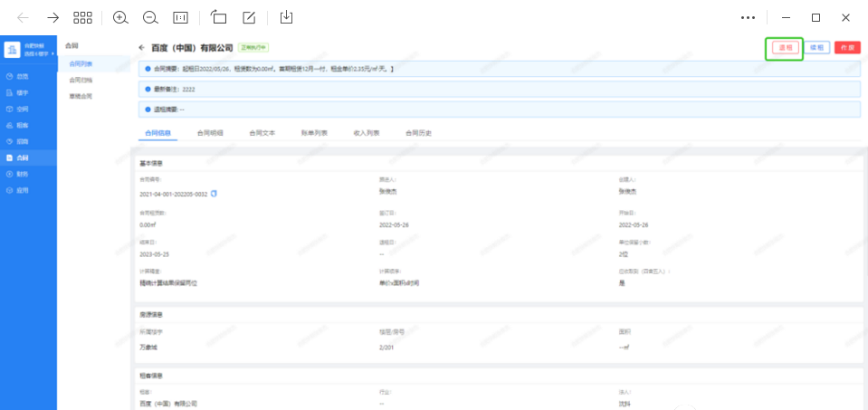The width and height of the screenshot is (868, 410).
Task: Show image at actual size (1:1)
Action: coord(181,17)
